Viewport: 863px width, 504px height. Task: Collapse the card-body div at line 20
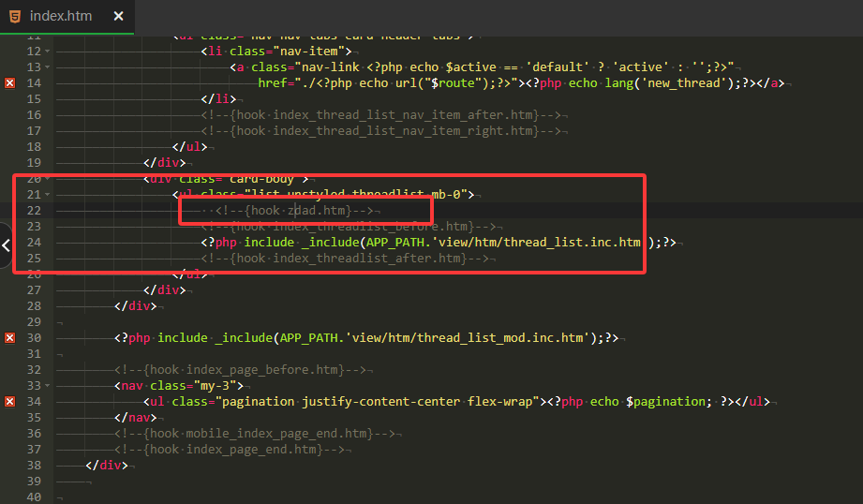pyautogui.click(x=48, y=179)
